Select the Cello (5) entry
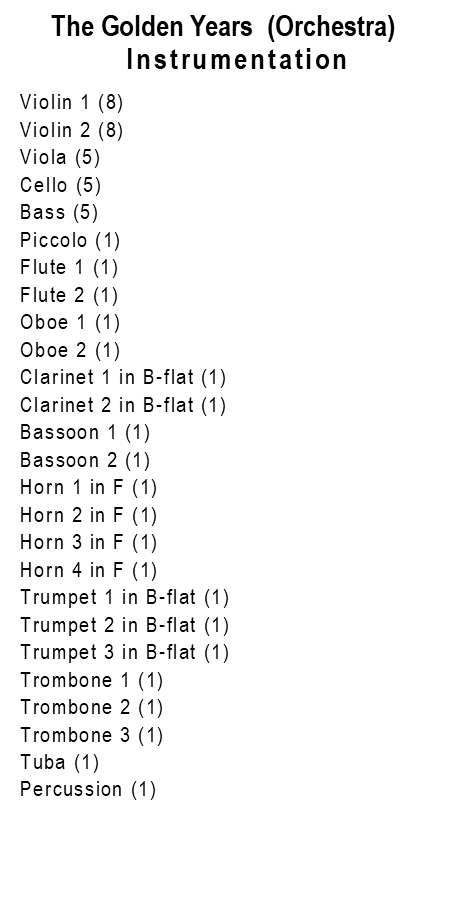 [61, 185]
